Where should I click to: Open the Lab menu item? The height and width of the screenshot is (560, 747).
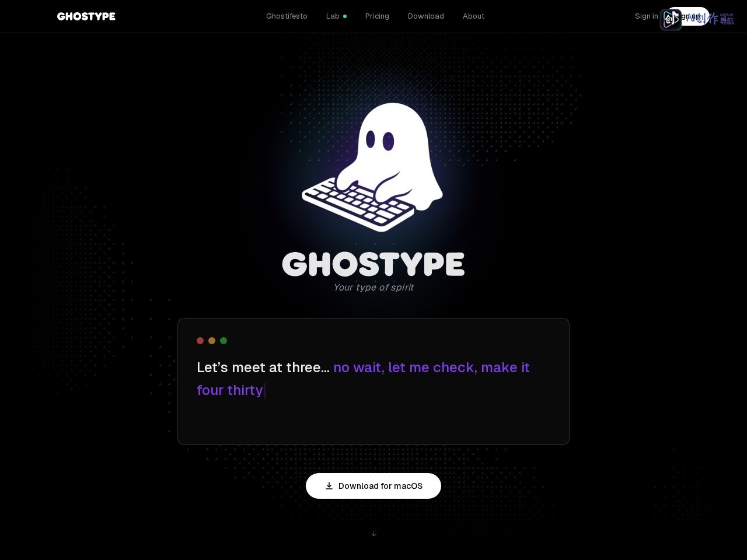point(336,16)
